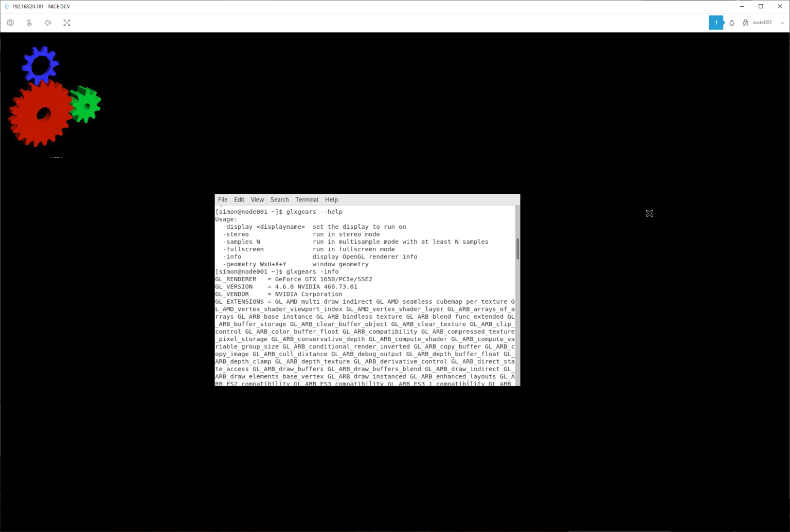The image size is (790, 532).
Task: Click the "glxgears -info" command line
Action: pyautogui.click(x=312, y=272)
